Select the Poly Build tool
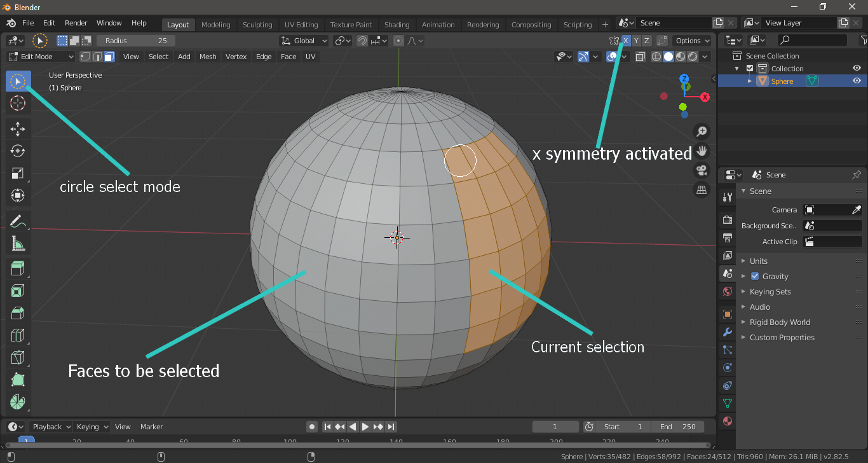 point(18,380)
